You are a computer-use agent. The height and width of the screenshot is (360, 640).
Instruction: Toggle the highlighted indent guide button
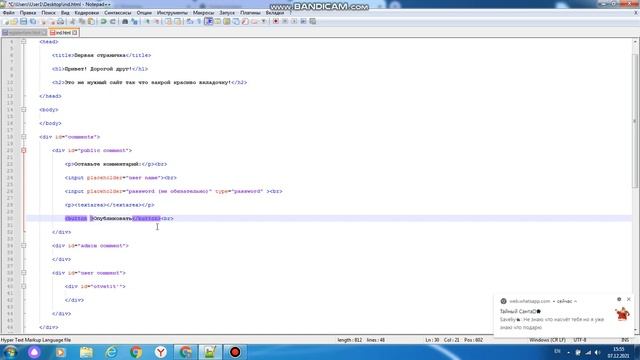[x=209, y=21]
